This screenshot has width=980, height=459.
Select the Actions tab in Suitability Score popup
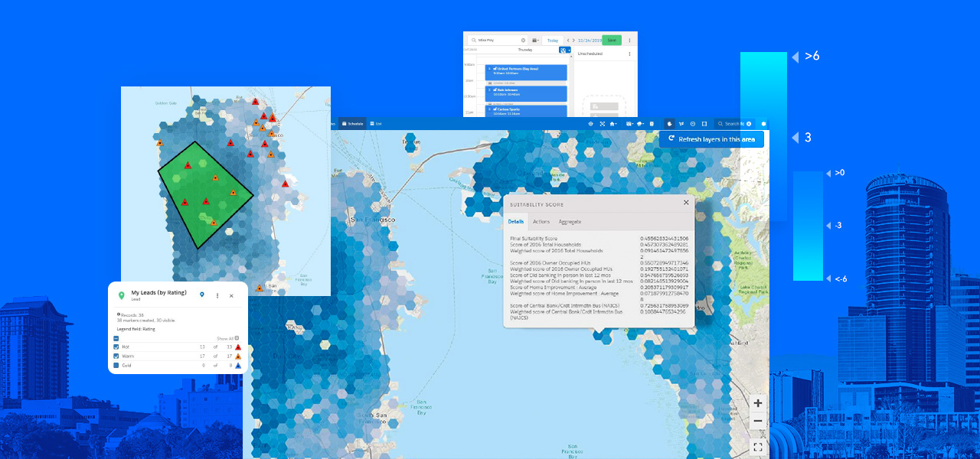point(541,222)
